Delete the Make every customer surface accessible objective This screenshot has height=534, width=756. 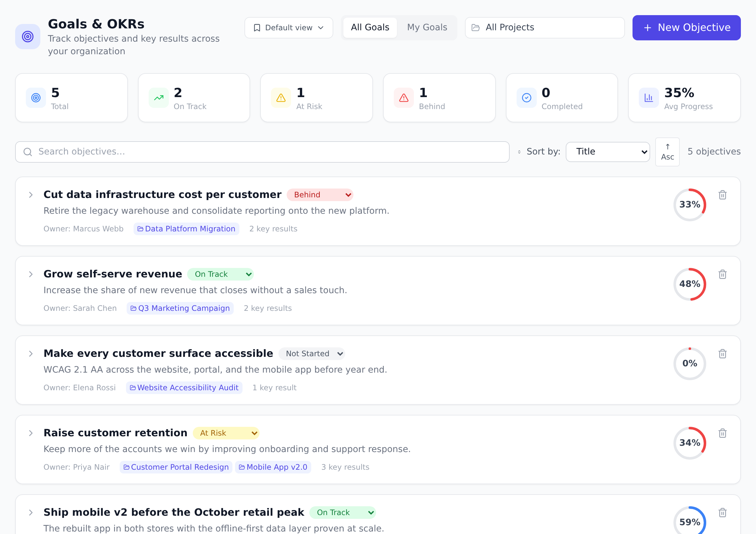click(722, 354)
